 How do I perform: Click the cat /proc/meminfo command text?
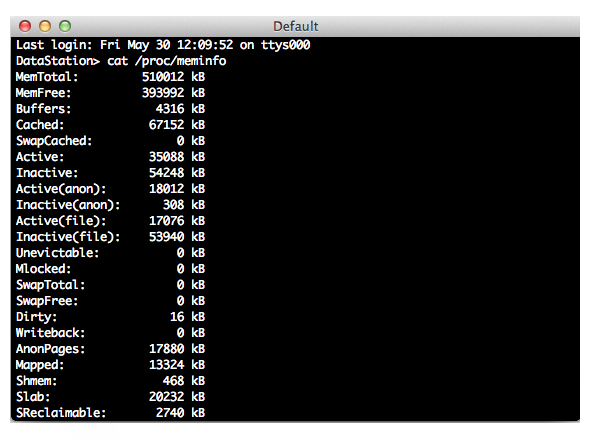point(167,61)
